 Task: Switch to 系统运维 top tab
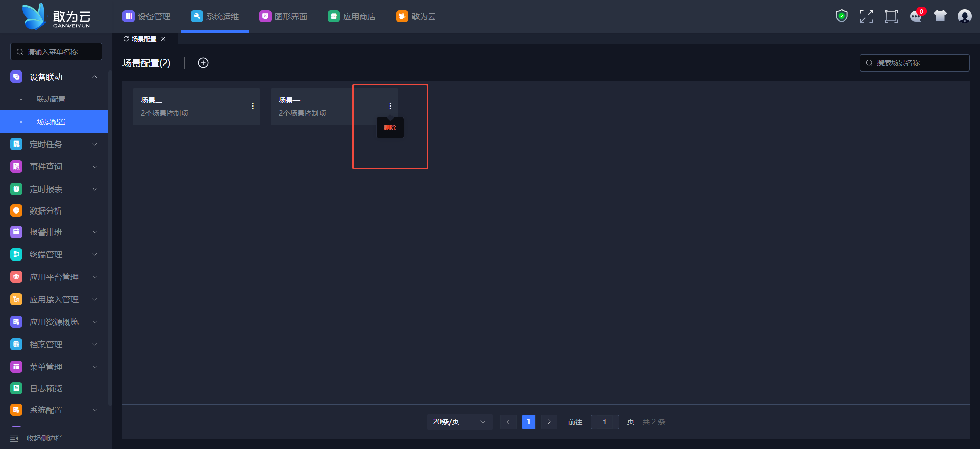click(215, 16)
